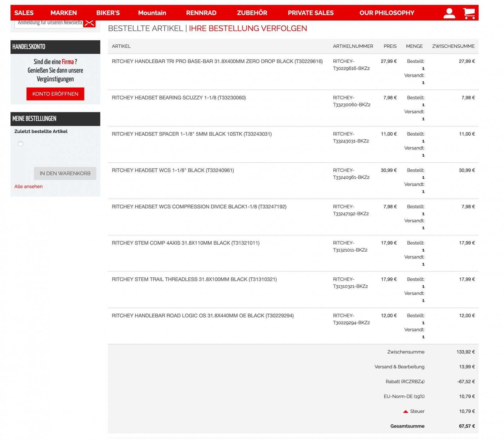Open OUR PHILOSOPHY page
Image resolution: width=504 pixels, height=441 pixels.
click(387, 13)
